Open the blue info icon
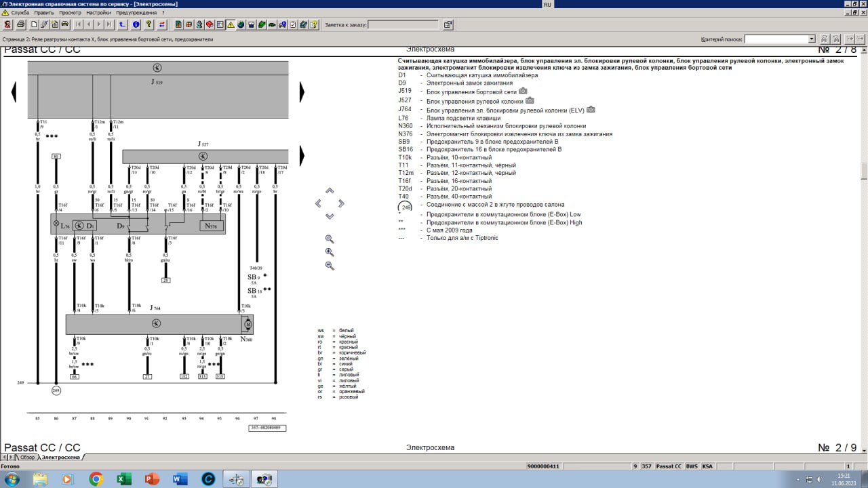Screen dimensions: 868x488 (136, 25)
